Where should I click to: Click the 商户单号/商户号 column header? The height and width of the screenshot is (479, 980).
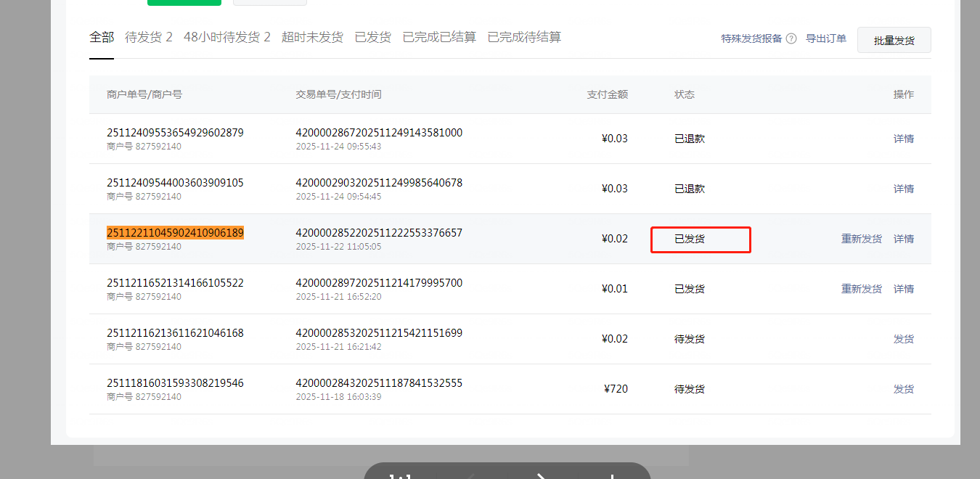coord(144,94)
